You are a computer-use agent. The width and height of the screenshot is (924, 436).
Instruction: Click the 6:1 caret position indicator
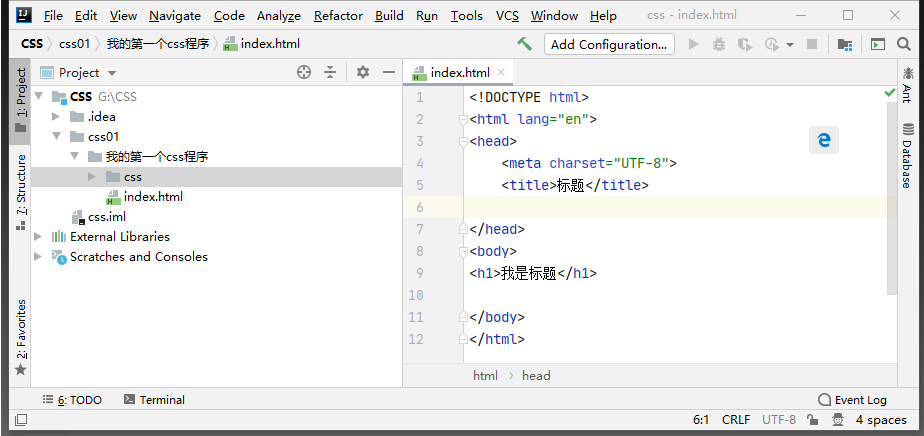point(701,420)
